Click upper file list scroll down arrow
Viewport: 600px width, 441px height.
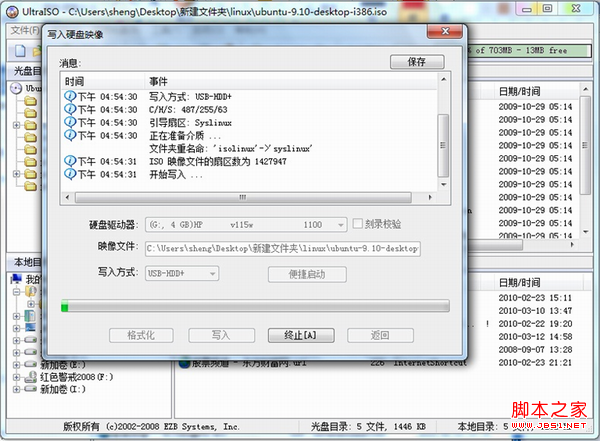(585, 232)
